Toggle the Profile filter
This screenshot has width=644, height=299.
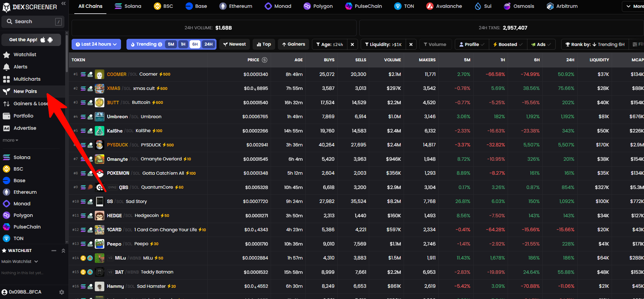coord(471,45)
